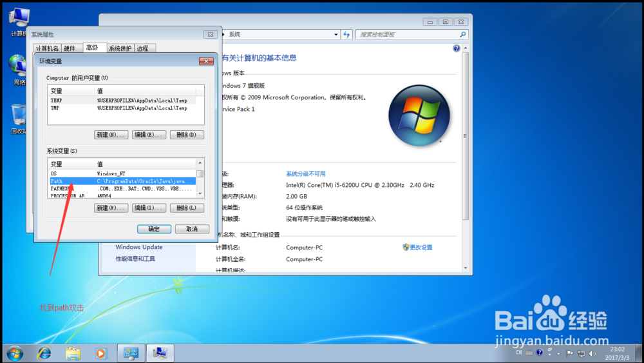Close the System Properties dialog

[x=211, y=35]
